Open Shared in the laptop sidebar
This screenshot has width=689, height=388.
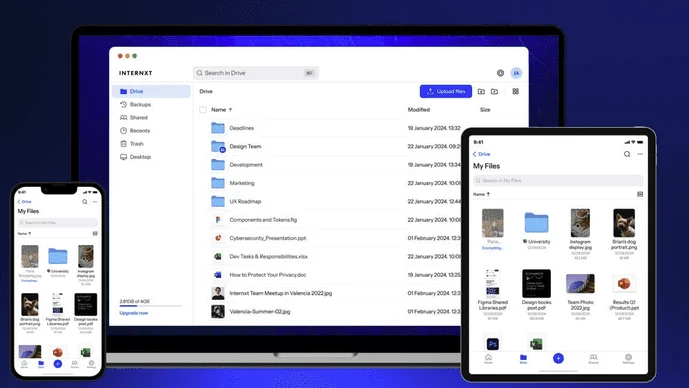pyautogui.click(x=134, y=118)
